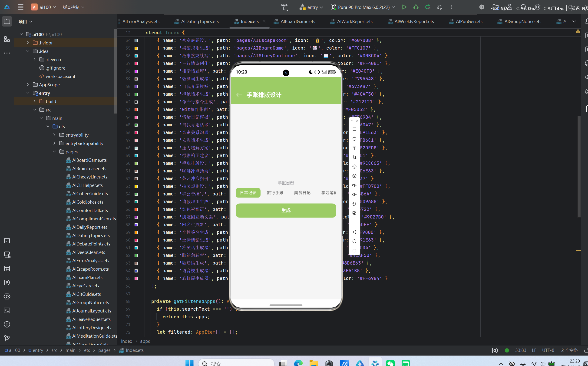This screenshot has width=588, height=366.
Task: Click the emulator power button icon
Action: tap(354, 139)
